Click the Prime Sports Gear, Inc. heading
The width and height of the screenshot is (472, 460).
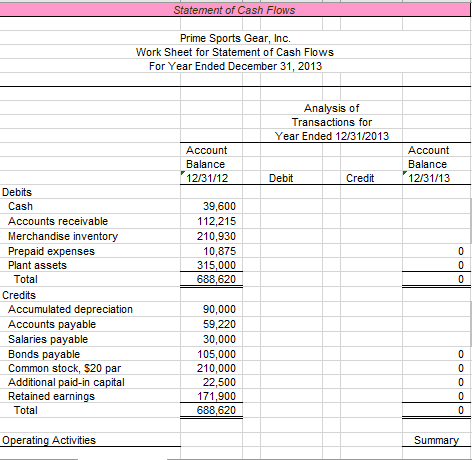point(235,38)
